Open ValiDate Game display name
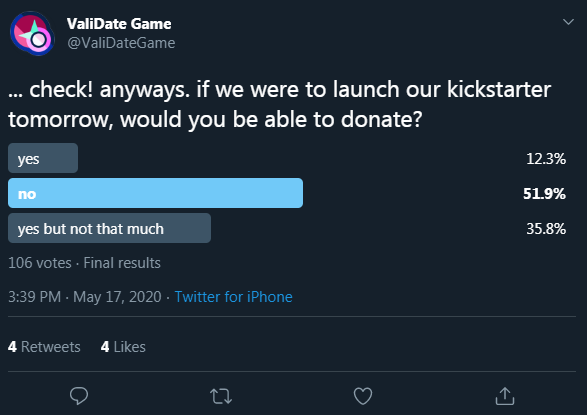This screenshot has width=587, height=415. click(119, 24)
